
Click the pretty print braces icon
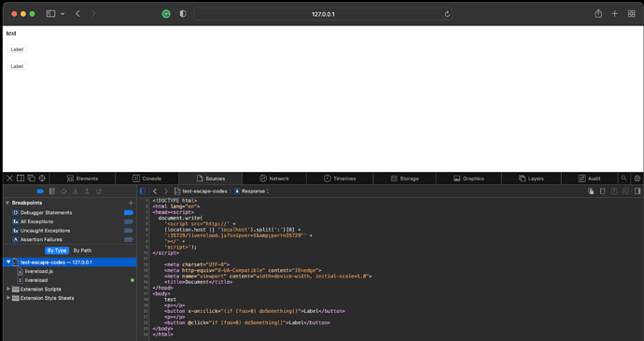602,192
